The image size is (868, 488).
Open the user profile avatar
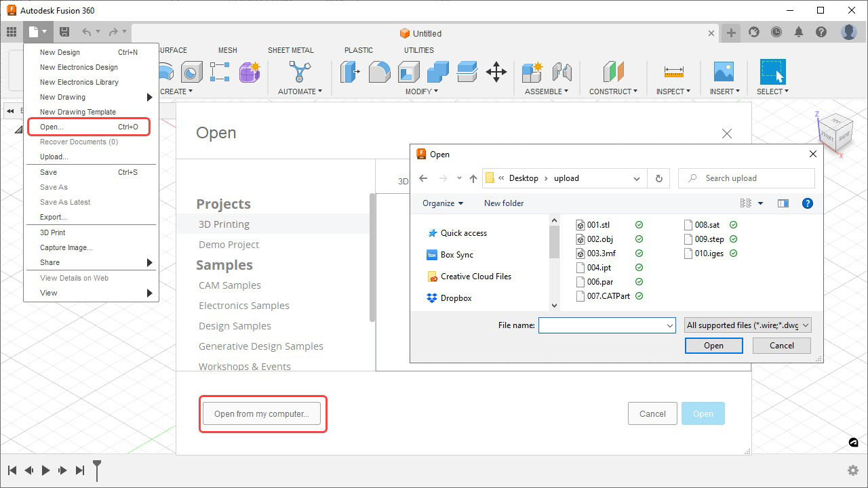[849, 32]
